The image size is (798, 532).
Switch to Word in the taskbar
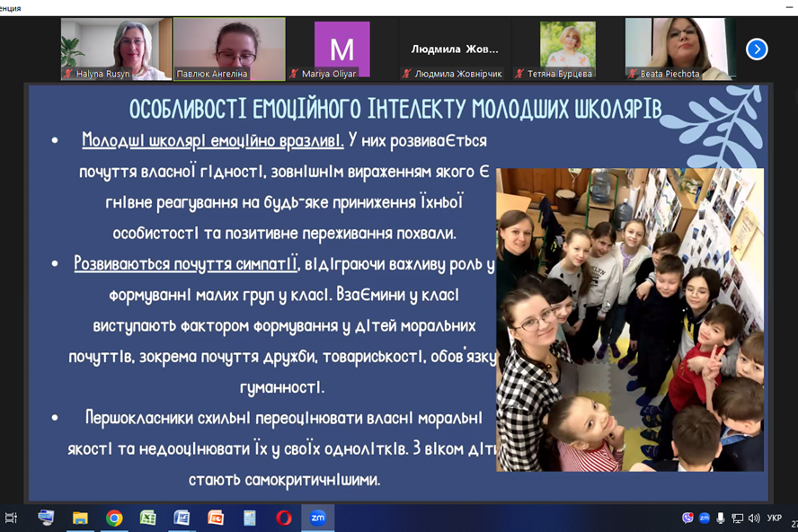click(x=182, y=518)
